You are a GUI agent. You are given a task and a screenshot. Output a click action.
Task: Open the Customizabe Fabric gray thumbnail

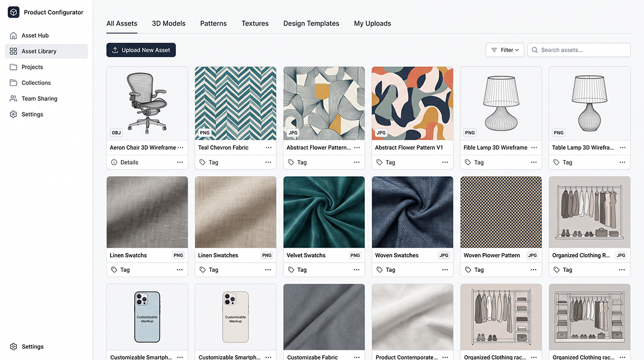(324, 317)
